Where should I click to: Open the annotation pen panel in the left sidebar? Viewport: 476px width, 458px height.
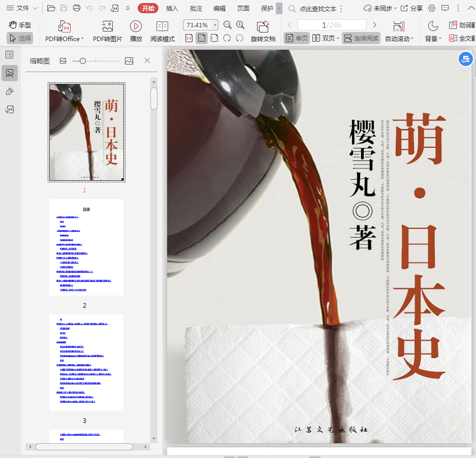(x=10, y=91)
